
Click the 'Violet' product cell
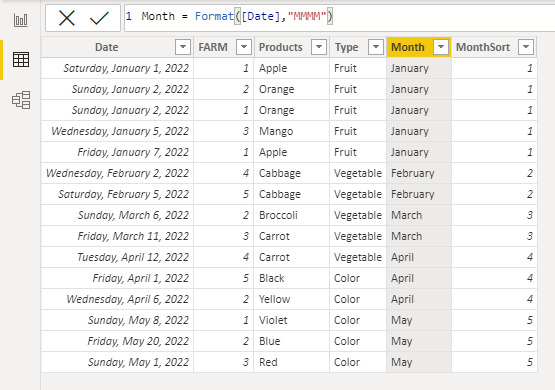pos(292,320)
